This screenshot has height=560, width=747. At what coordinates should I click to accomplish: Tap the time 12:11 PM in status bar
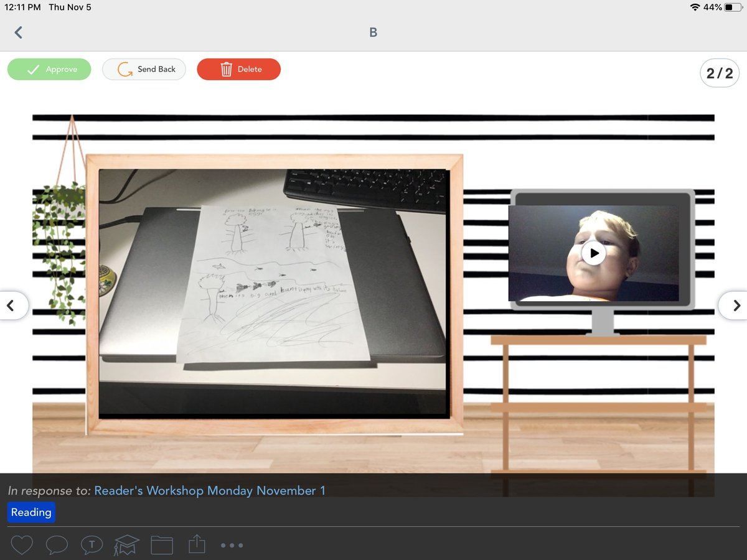pos(22,7)
